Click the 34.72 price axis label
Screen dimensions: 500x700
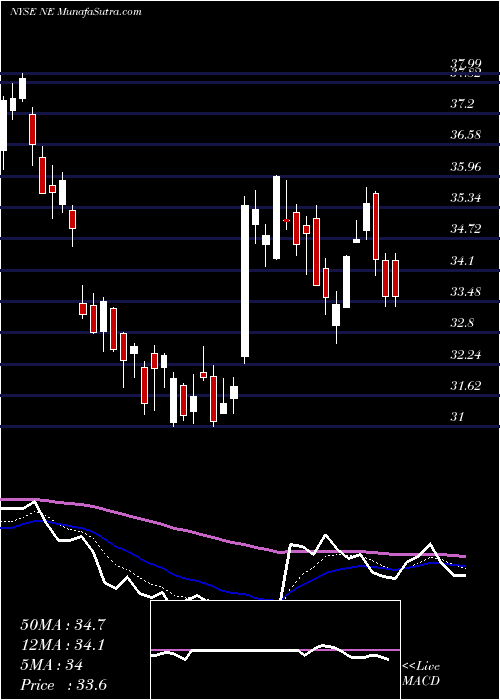point(466,229)
